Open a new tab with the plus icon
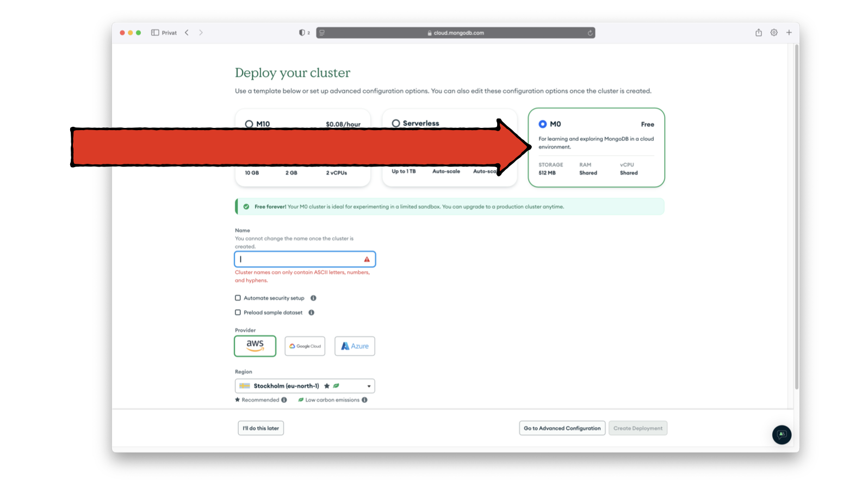The width and height of the screenshot is (868, 485). (x=789, y=33)
